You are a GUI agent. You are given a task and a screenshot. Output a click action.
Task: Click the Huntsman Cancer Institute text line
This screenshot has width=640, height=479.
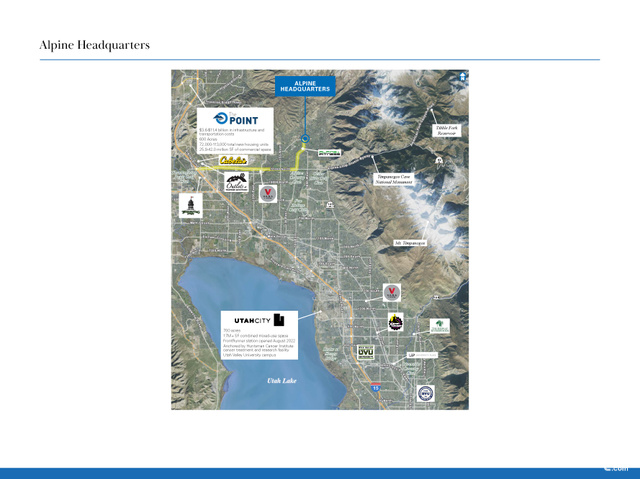(258, 346)
